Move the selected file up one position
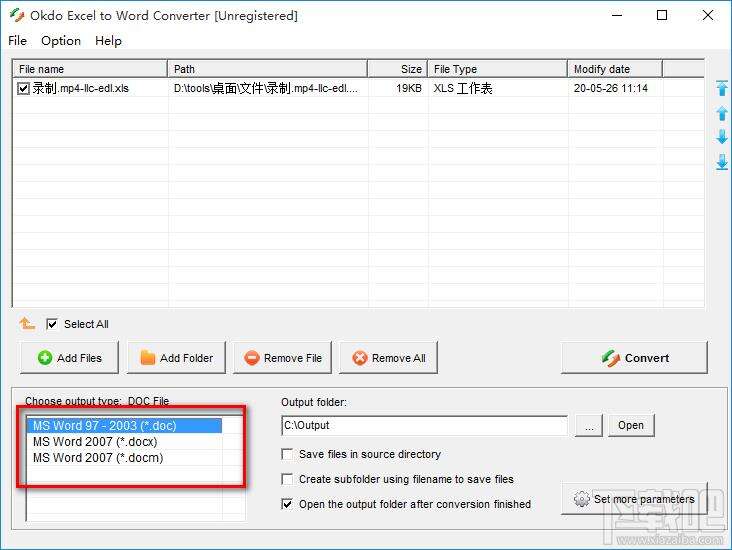732x550 pixels. (x=722, y=113)
